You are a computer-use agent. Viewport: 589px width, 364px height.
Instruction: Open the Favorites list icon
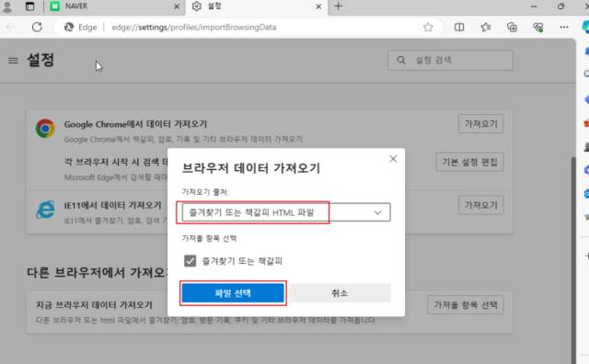click(x=486, y=27)
